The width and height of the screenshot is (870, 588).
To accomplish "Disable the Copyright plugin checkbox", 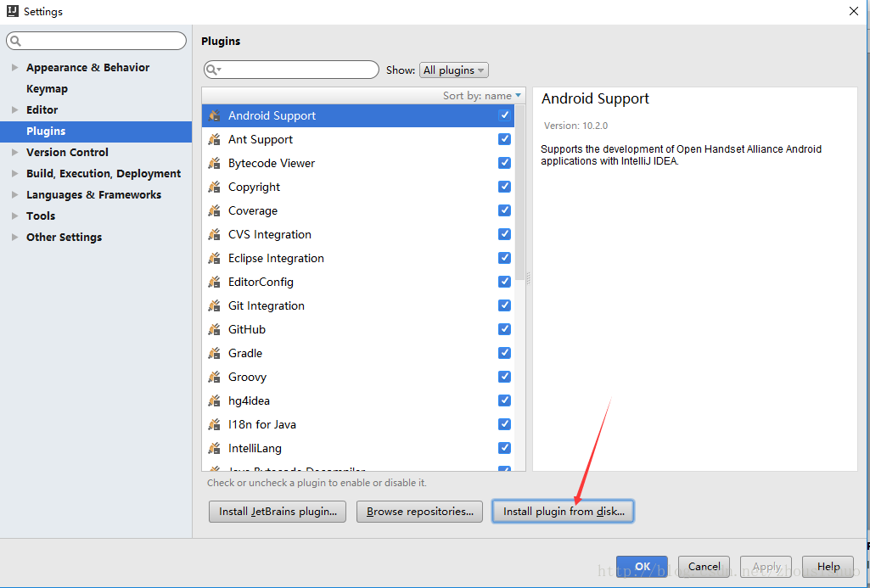I will point(504,187).
